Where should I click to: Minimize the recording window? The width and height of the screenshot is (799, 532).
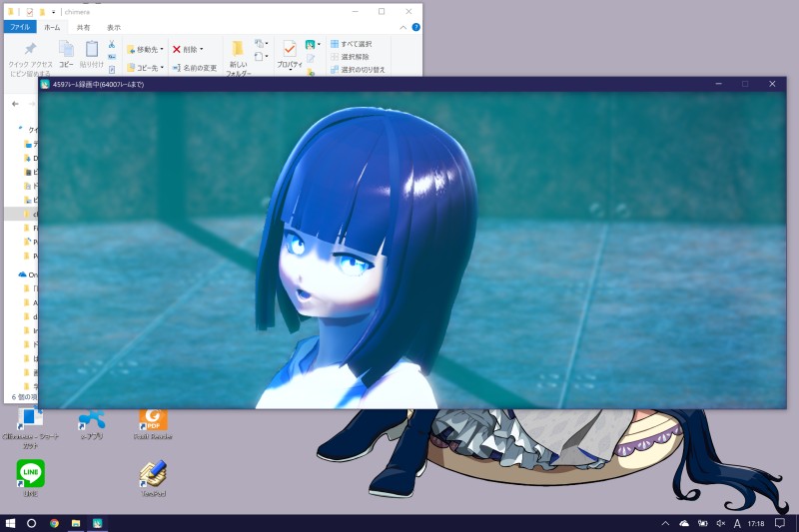(x=718, y=84)
